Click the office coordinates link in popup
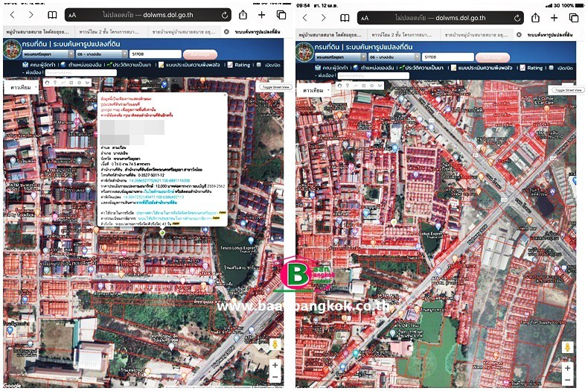 159,180
